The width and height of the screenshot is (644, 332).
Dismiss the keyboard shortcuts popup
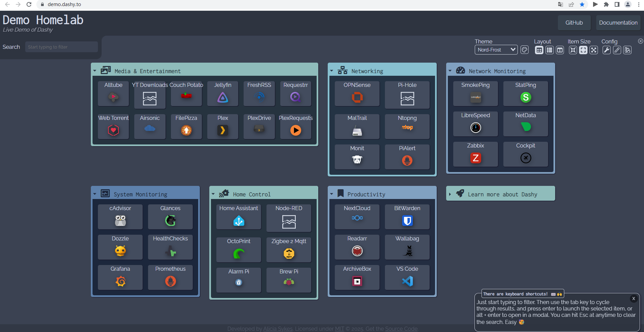coord(634,299)
